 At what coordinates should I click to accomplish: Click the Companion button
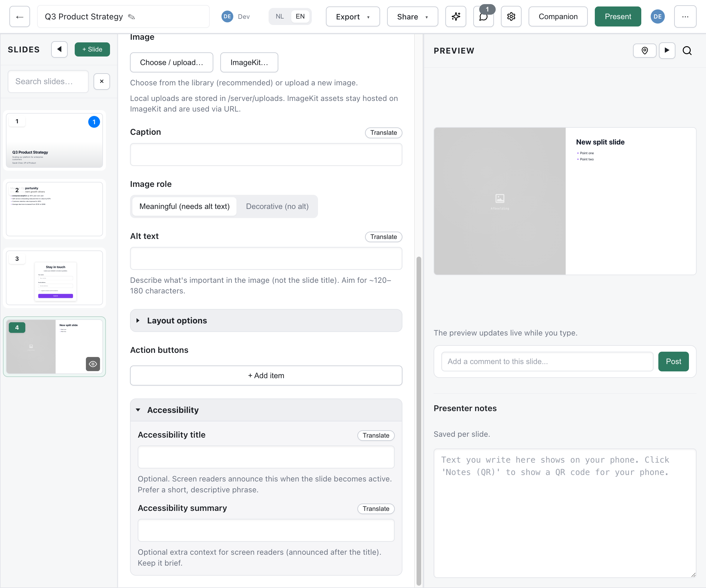pos(558,16)
